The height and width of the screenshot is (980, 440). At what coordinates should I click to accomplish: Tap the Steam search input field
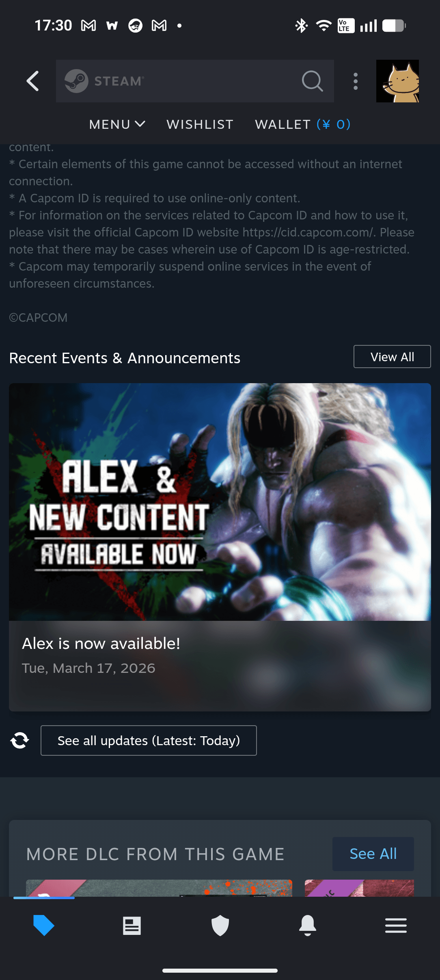point(195,81)
